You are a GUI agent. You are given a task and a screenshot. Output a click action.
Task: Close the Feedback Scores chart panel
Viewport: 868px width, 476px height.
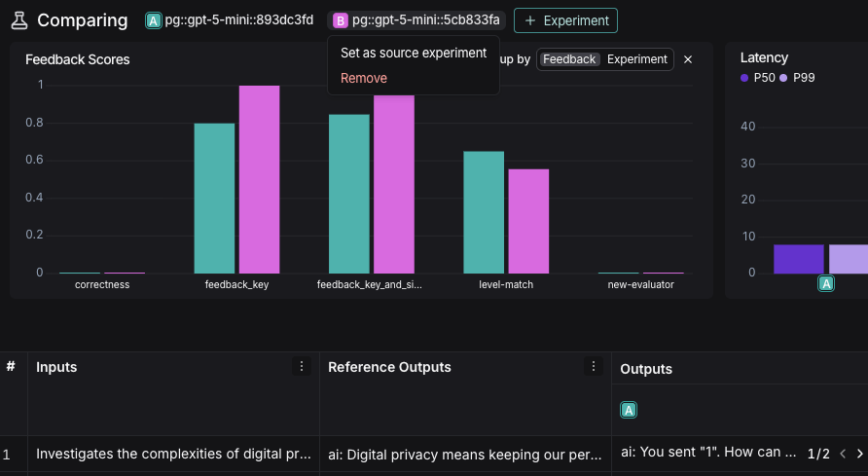tap(688, 59)
